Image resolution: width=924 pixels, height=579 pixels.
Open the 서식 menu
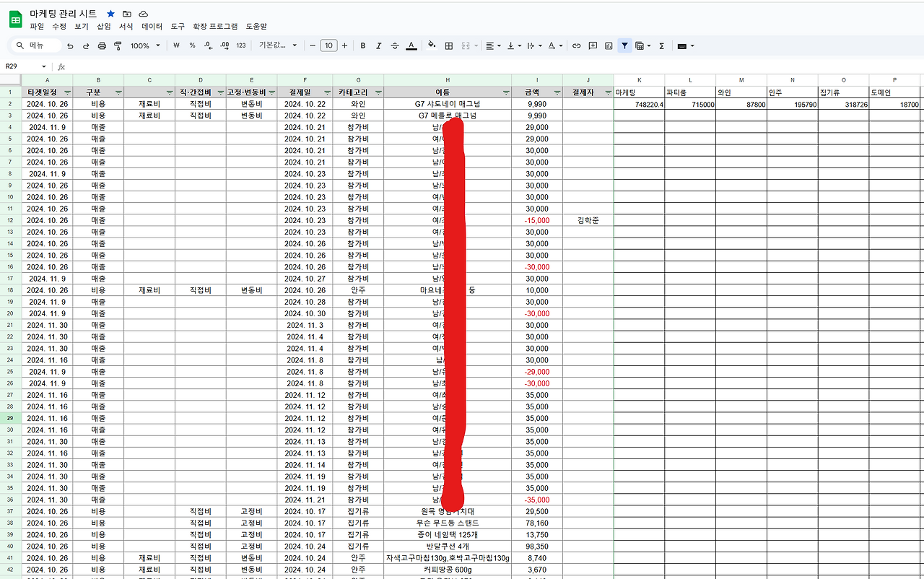click(x=126, y=26)
